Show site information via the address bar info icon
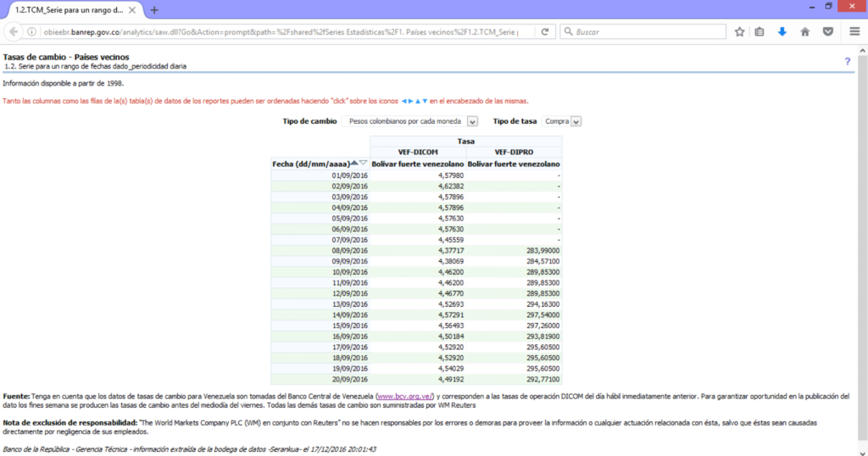Viewport: 868px width, 456px height. click(31, 31)
